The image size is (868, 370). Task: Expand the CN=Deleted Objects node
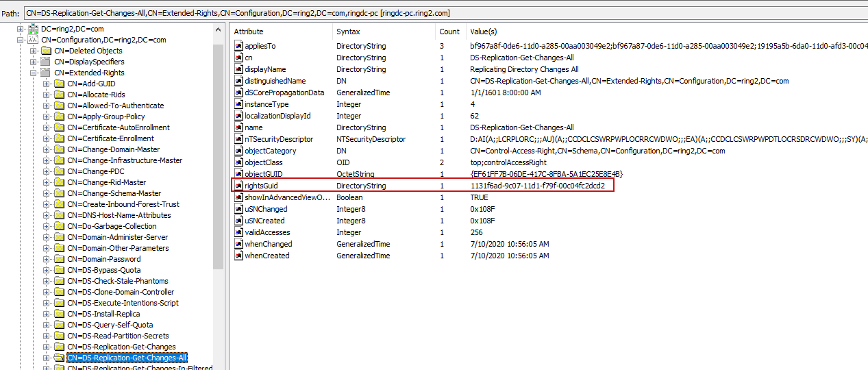pyautogui.click(x=33, y=51)
